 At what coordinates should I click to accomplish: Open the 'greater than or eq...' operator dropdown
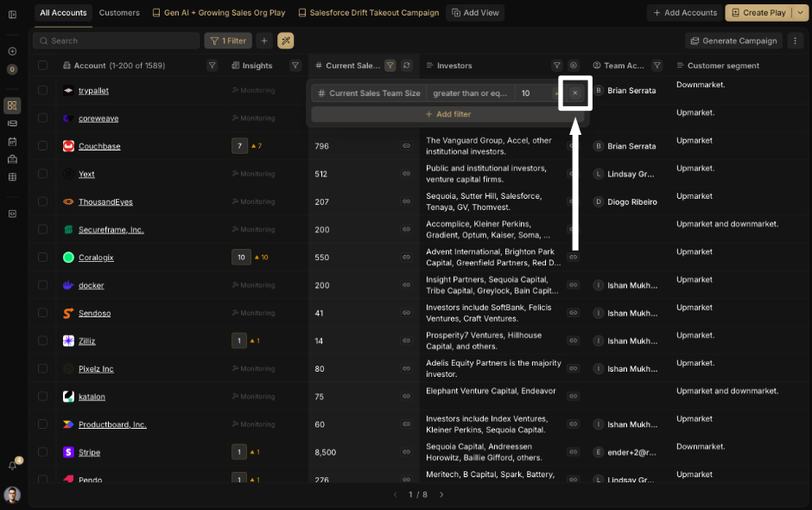[x=470, y=93]
